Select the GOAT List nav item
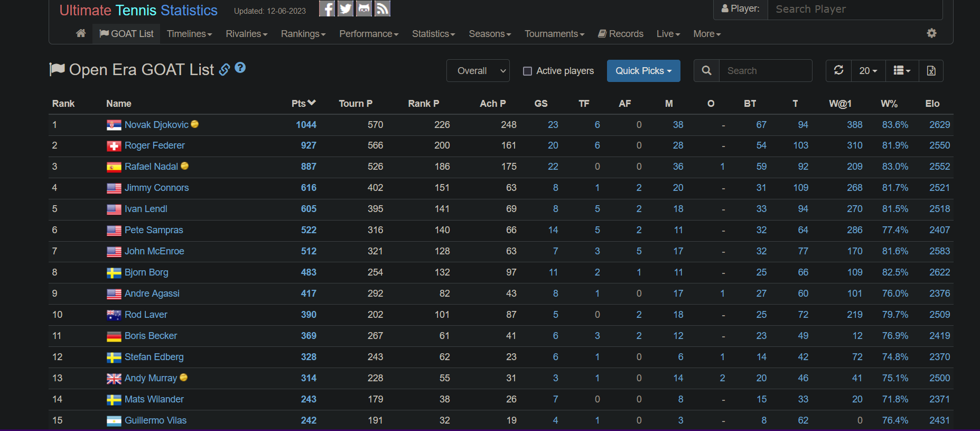980x431 pixels. (x=126, y=34)
